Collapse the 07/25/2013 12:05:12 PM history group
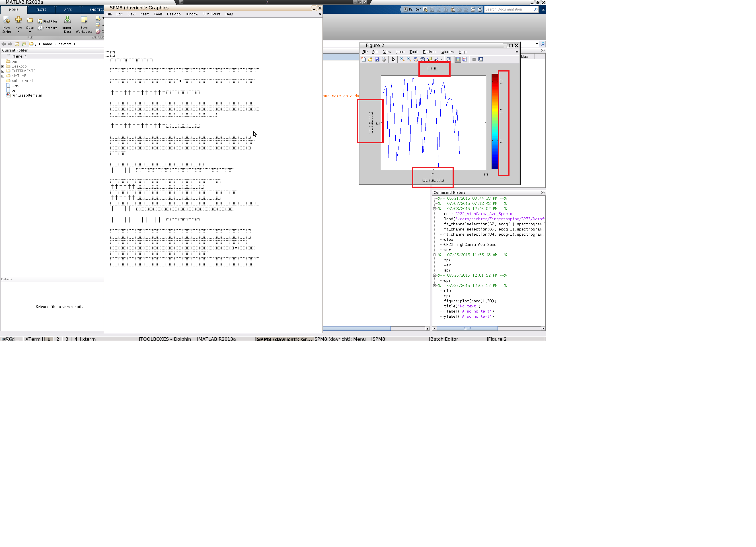 coord(434,285)
